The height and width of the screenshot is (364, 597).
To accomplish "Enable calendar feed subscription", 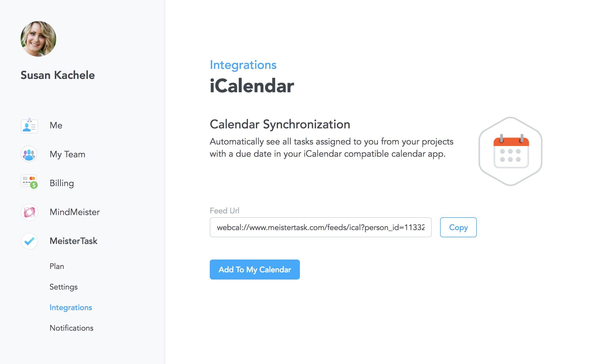I will point(255,269).
